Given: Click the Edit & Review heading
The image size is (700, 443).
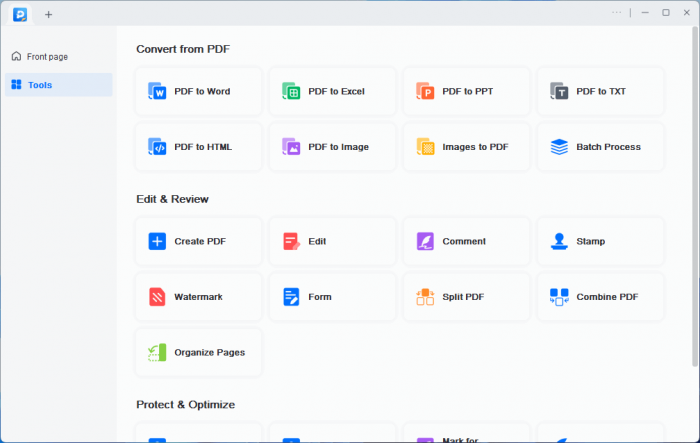Looking at the screenshot, I should coord(172,199).
